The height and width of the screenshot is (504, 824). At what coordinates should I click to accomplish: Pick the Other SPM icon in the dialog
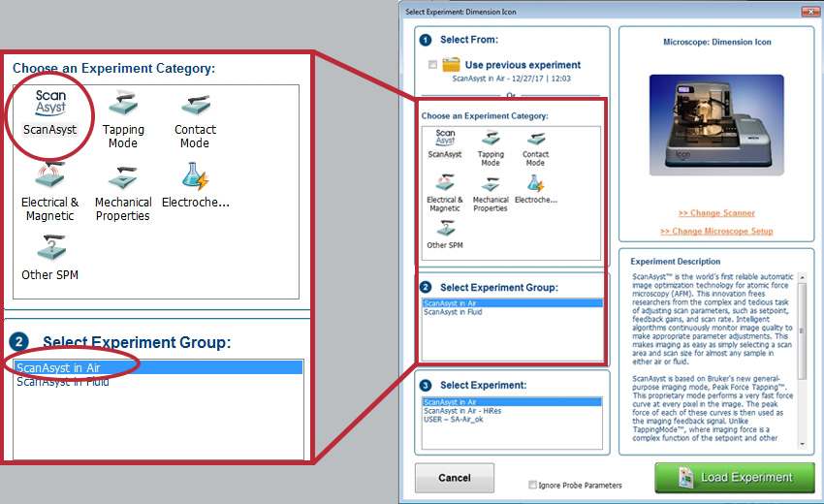[445, 228]
